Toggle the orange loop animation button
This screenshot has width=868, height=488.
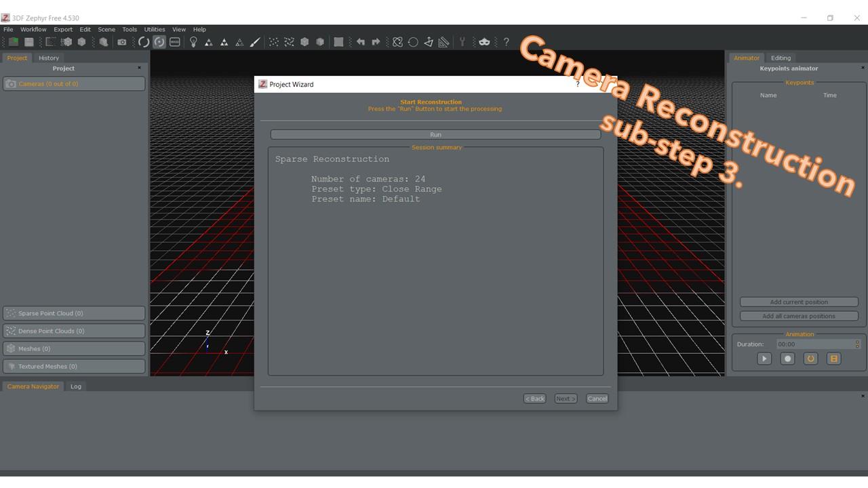coord(810,359)
